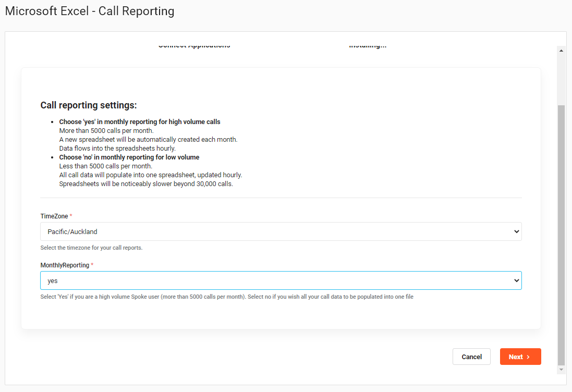The image size is (572, 392).
Task: Click the scrollbar up arrow
Action: coord(561,51)
